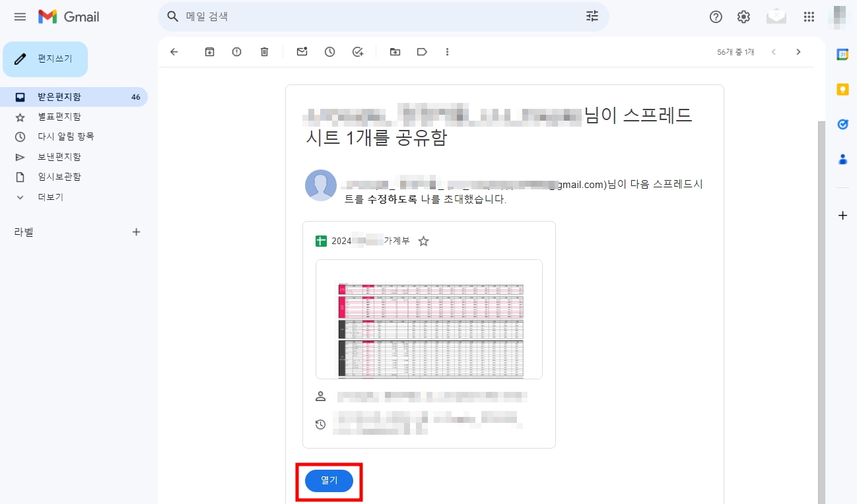Show search options filter icon
This screenshot has height=504, width=857.
click(592, 16)
